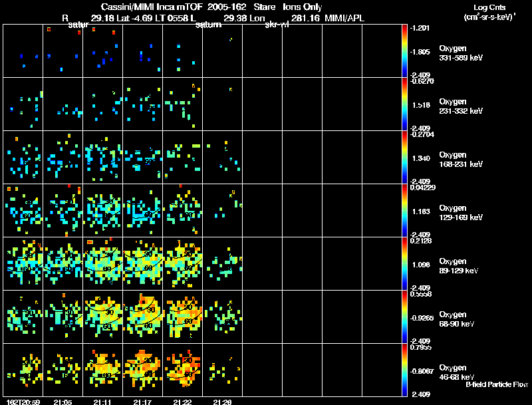Open the Oxygen 46-68 keV panel at 21:22
The image size is (532, 405).
click(x=182, y=370)
